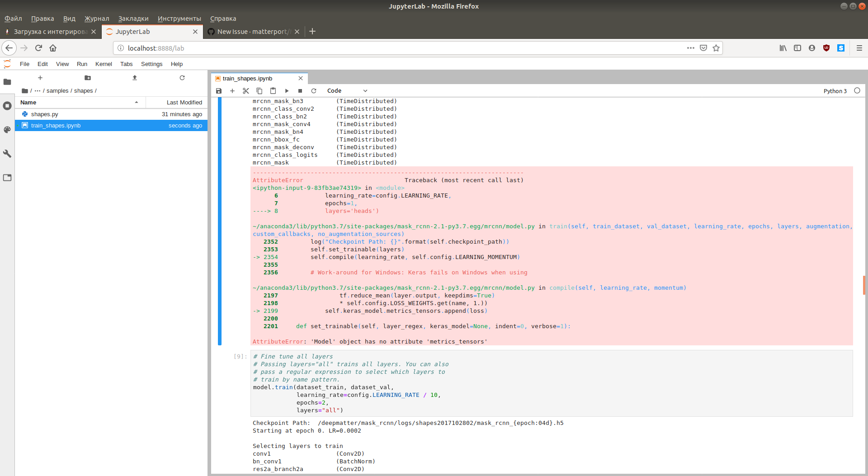868x476 pixels.
Task: Open the Run menu
Action: coord(82,64)
